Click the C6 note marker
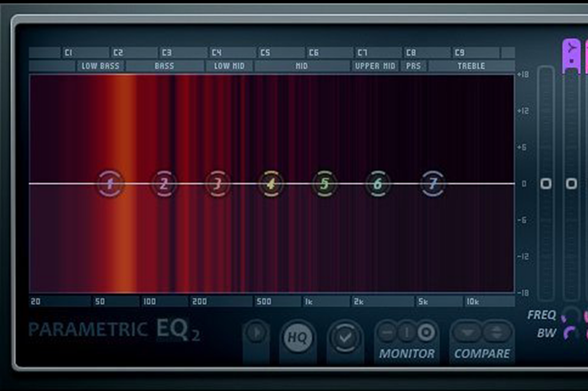 (x=314, y=52)
